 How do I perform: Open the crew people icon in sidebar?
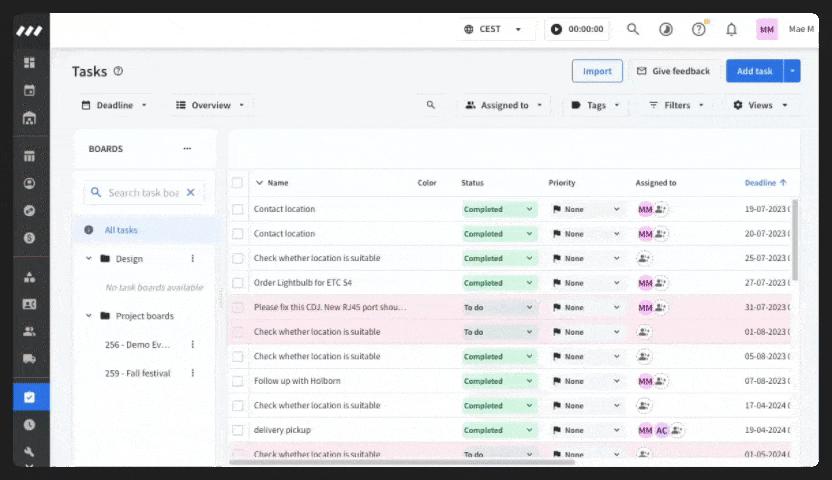tap(30, 331)
